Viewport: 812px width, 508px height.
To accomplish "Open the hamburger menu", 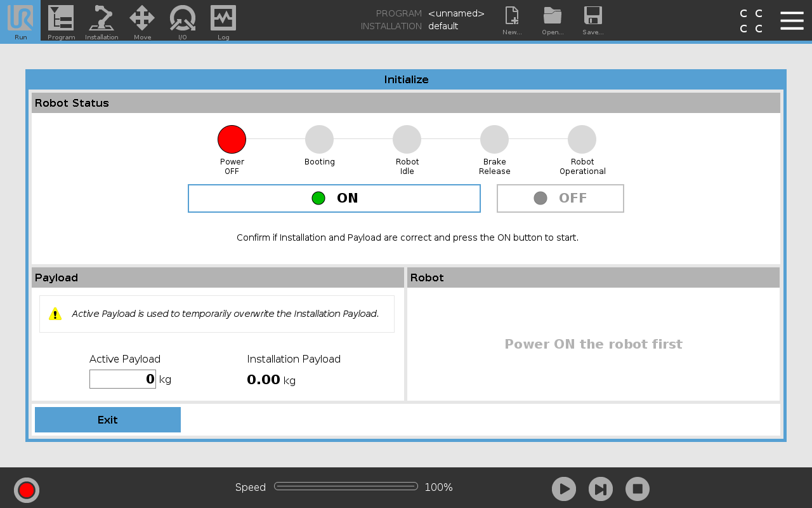I will tap(792, 20).
